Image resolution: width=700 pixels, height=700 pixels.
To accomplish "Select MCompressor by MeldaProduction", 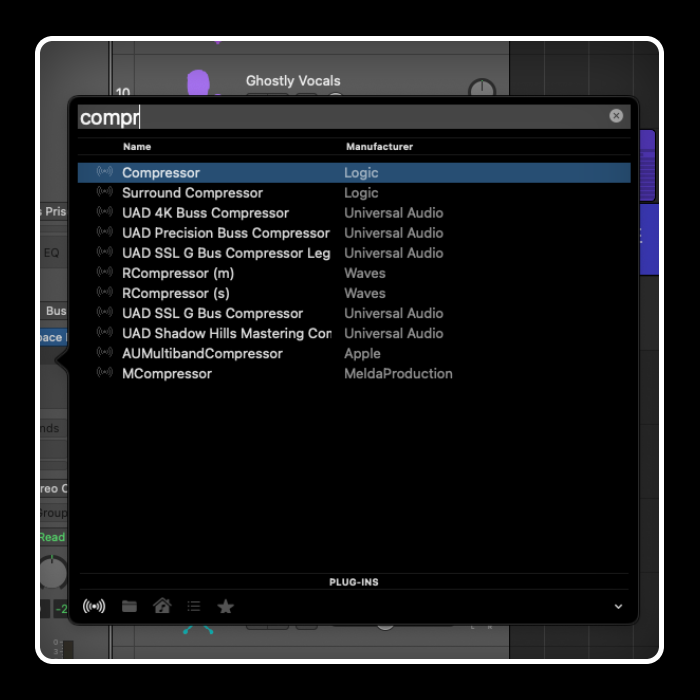I will (x=354, y=374).
